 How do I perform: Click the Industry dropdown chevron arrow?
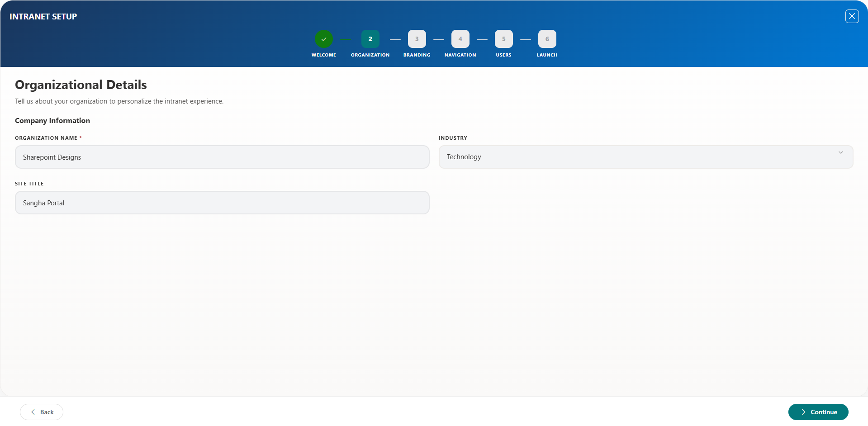tap(840, 153)
